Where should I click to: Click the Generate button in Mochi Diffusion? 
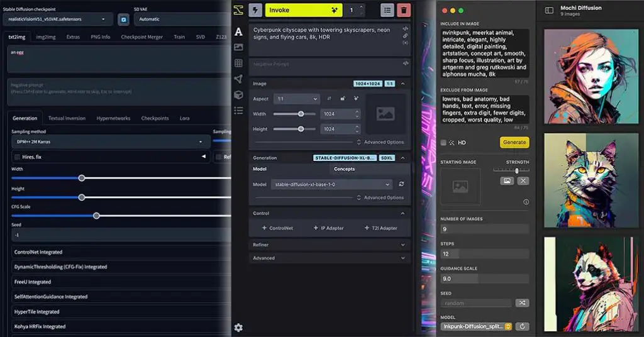click(x=514, y=142)
